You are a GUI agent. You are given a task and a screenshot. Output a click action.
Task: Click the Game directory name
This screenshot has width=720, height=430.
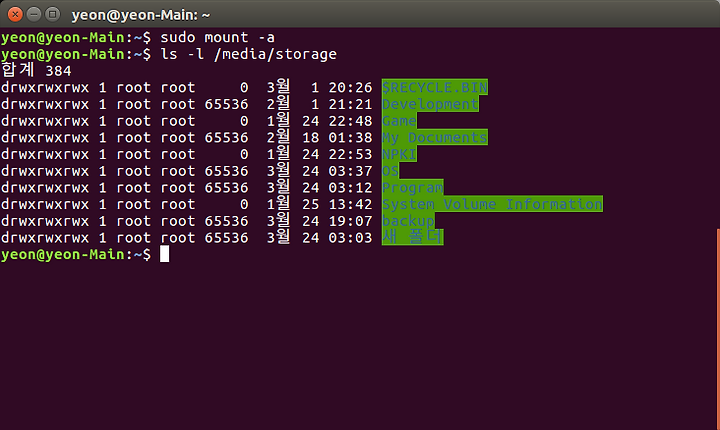click(x=399, y=121)
